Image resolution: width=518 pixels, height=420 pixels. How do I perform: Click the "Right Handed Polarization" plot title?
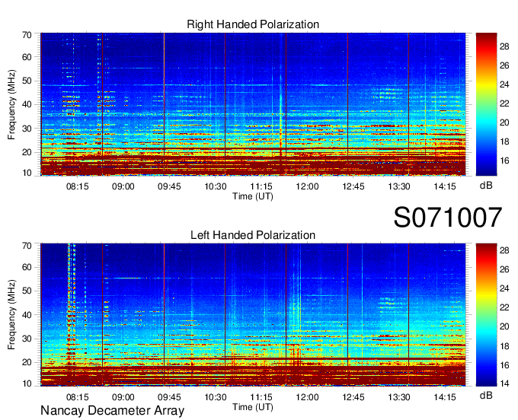tap(253, 24)
